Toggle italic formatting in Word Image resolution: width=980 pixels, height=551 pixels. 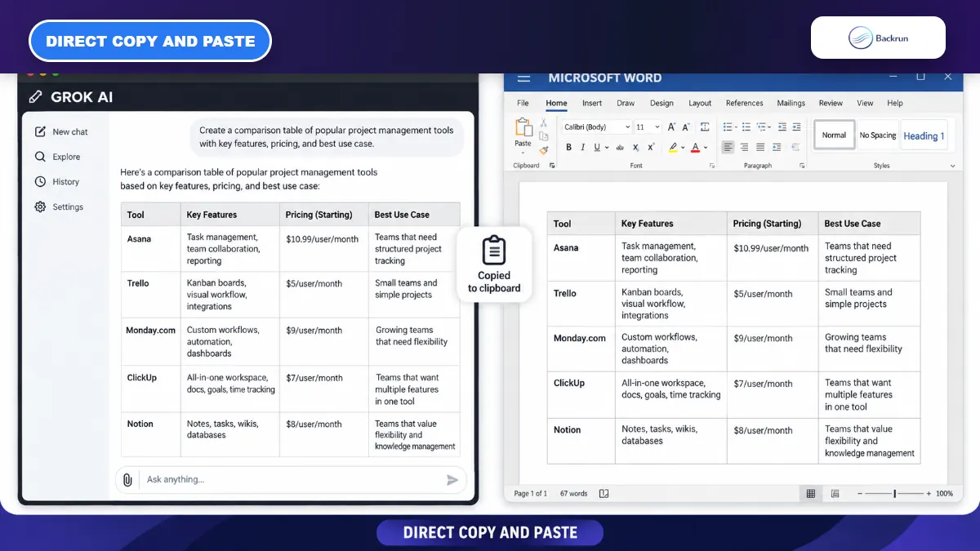(583, 148)
